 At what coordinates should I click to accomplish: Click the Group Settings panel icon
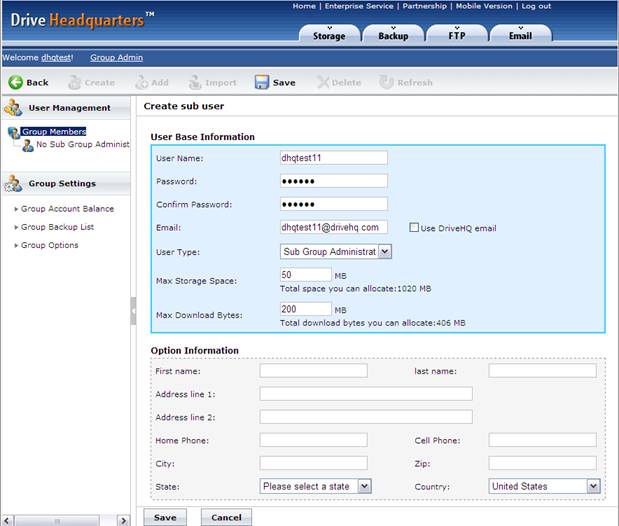point(13,184)
